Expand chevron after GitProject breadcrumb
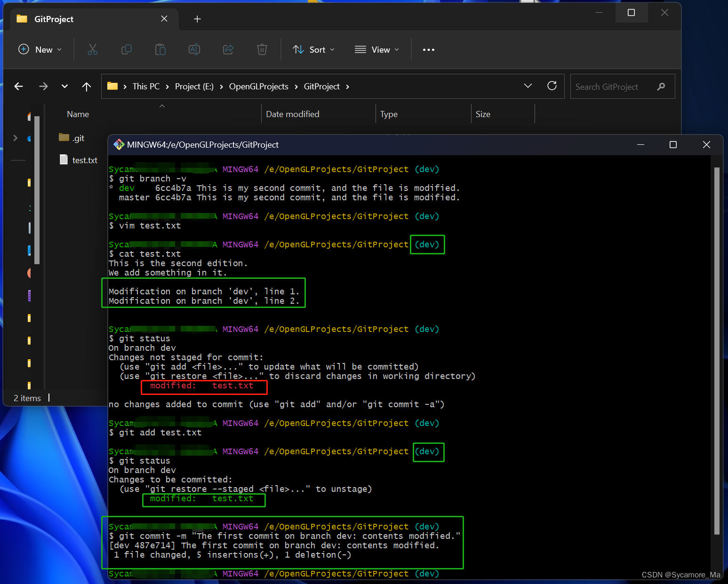This screenshot has height=584, width=728. pyautogui.click(x=348, y=87)
